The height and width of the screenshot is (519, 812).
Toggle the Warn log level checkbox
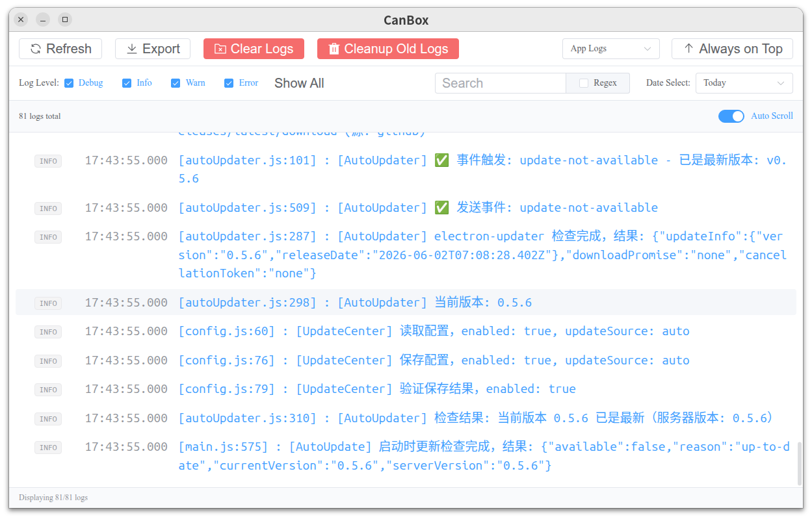(x=176, y=83)
